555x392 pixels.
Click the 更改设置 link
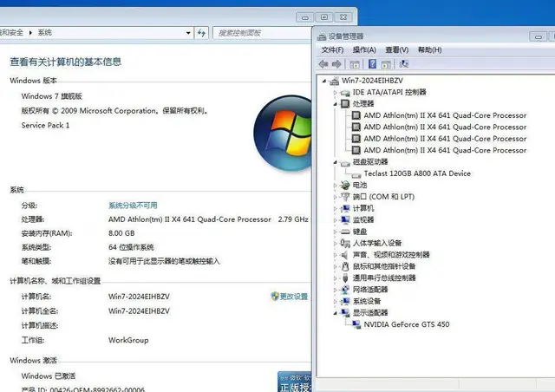point(293,297)
